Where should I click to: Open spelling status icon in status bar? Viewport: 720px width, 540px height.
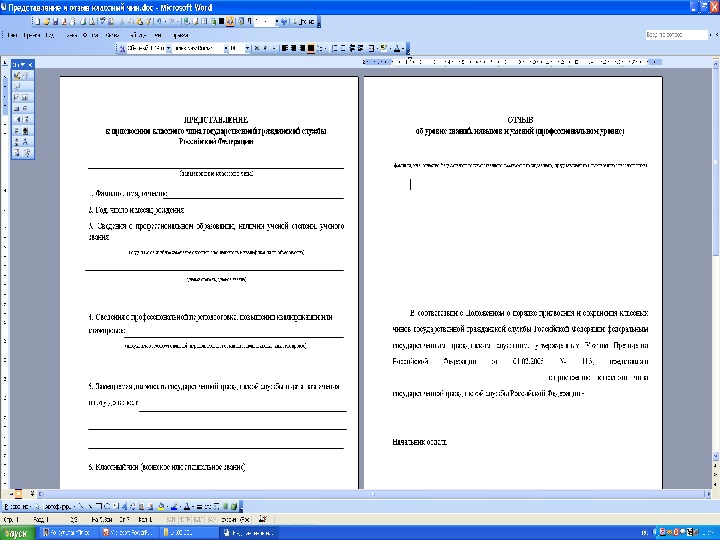click(263, 519)
